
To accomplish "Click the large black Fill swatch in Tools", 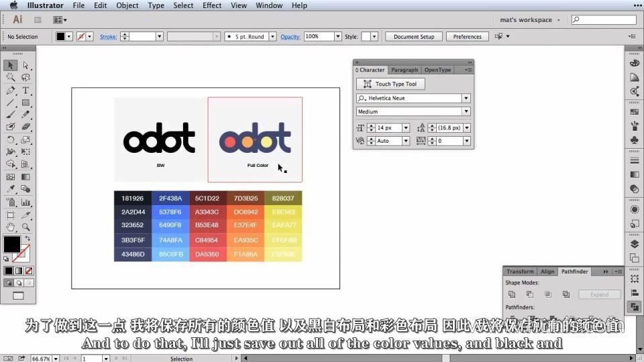I will point(11,244).
